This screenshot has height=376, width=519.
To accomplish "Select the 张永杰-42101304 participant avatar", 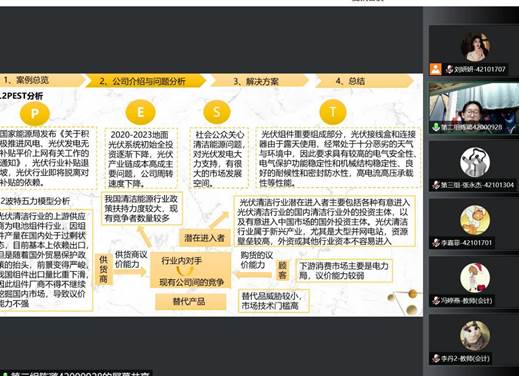I will 475,162.
